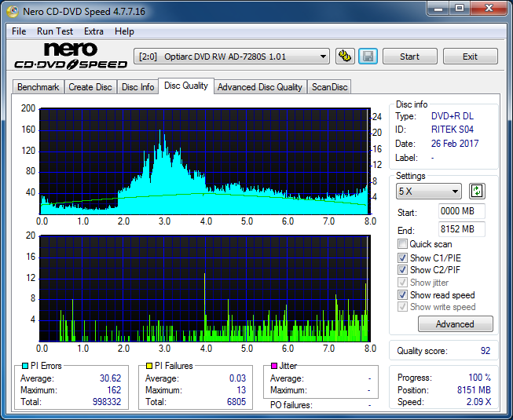Click PI Failures maximum value 13

(241, 390)
